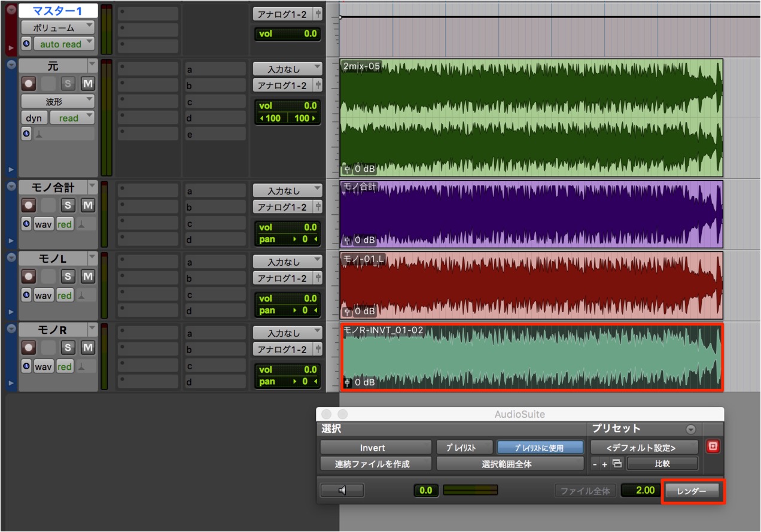The image size is (761, 532).
Task: Click the left pan 100 field on 元 track
Action: 272,118
